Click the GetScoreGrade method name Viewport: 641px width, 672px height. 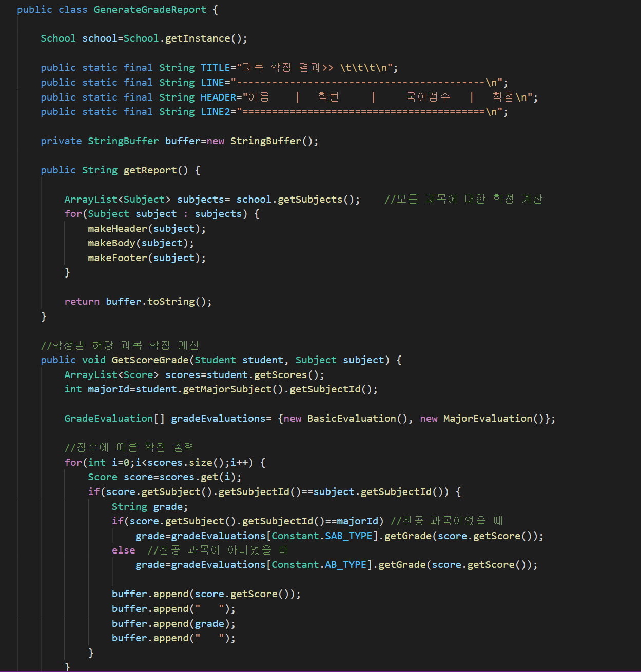(x=150, y=360)
